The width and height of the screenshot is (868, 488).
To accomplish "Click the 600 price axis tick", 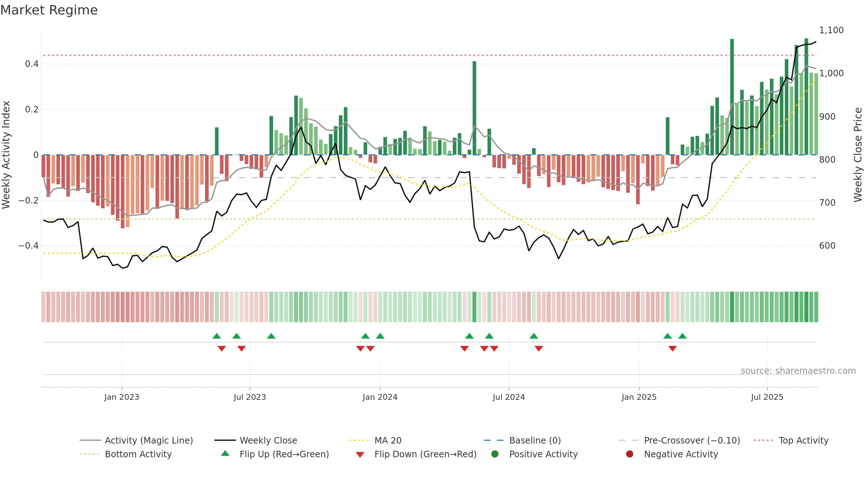I will coord(827,245).
